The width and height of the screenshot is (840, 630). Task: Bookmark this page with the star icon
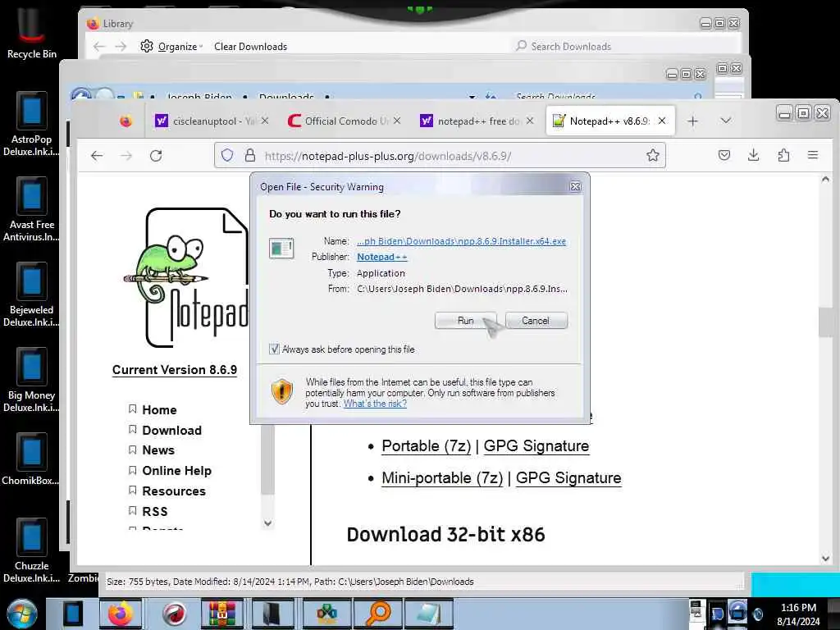pos(652,155)
